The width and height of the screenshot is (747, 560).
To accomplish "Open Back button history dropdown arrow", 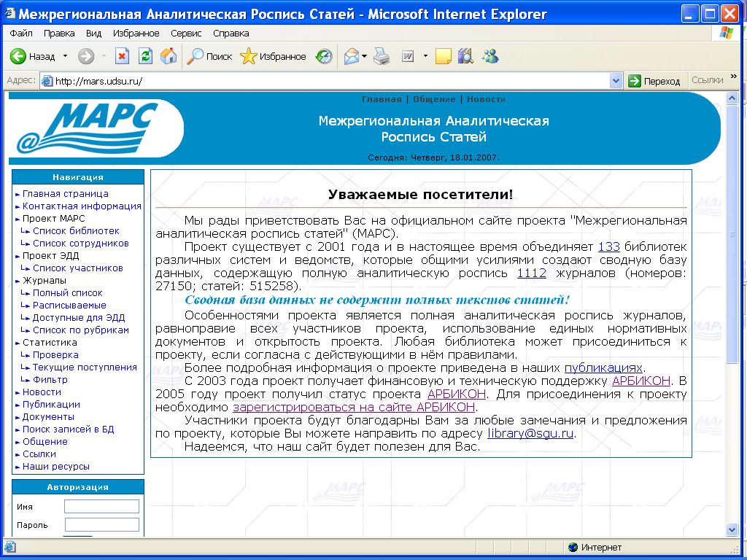I will tap(65, 56).
